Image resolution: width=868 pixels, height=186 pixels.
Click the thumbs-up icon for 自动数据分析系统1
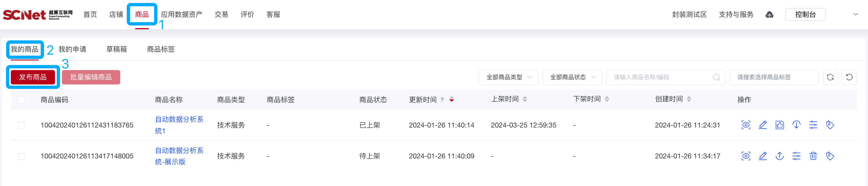click(779, 125)
